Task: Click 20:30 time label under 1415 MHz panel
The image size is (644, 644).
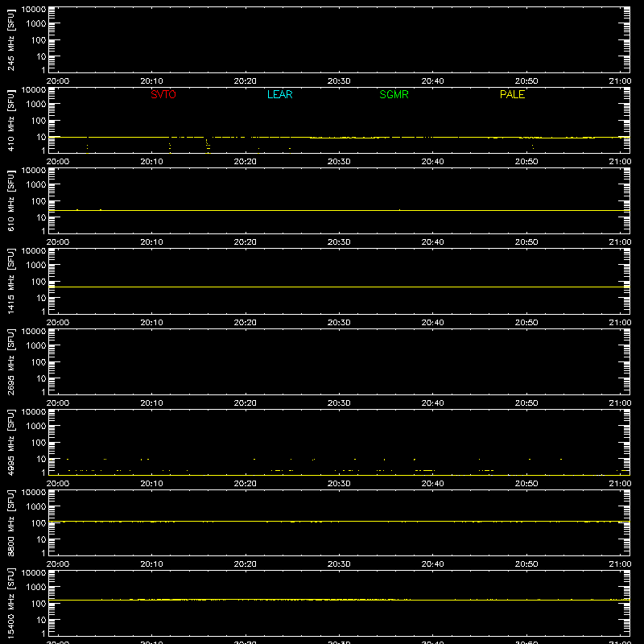Action: click(x=339, y=323)
